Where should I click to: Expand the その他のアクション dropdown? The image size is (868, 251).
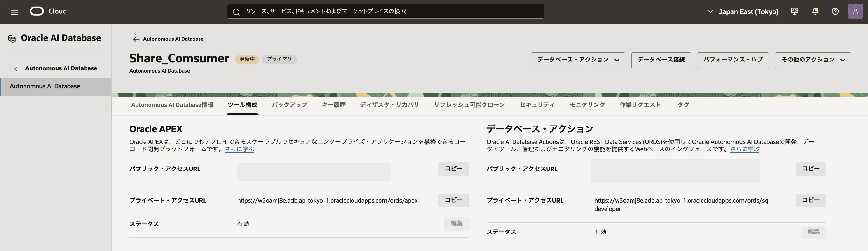(x=813, y=60)
